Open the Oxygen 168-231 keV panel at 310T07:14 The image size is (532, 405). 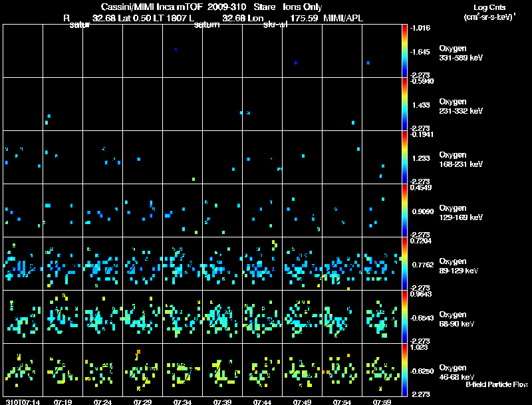(x=23, y=157)
